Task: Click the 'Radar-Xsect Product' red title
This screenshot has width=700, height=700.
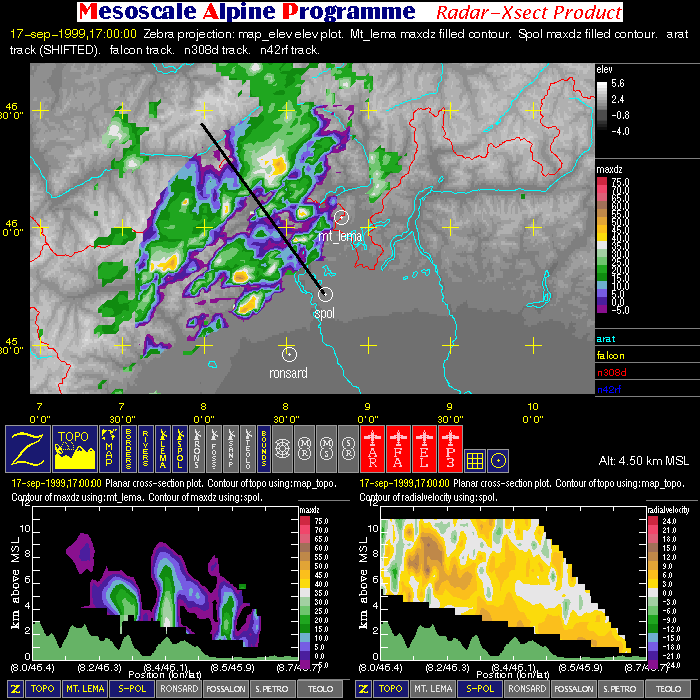Action: [x=529, y=12]
